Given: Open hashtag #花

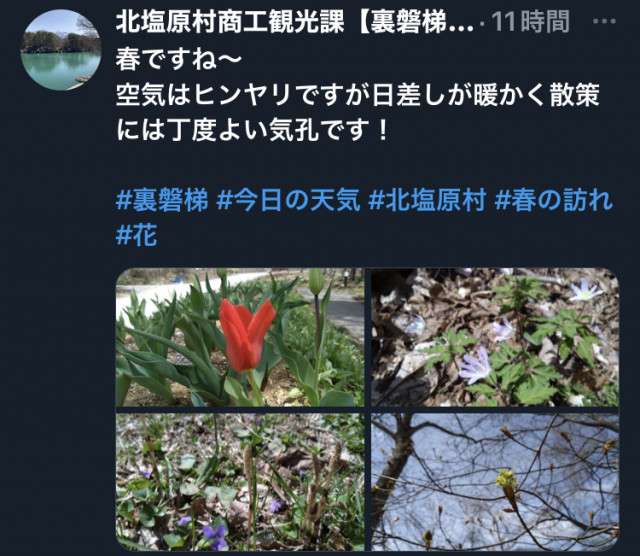Looking at the screenshot, I should (x=136, y=235).
